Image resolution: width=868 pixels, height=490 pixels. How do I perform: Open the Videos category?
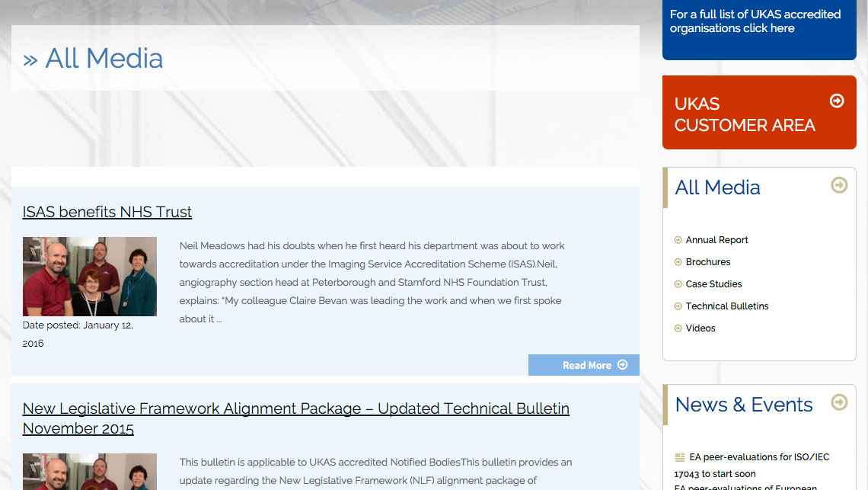(700, 328)
